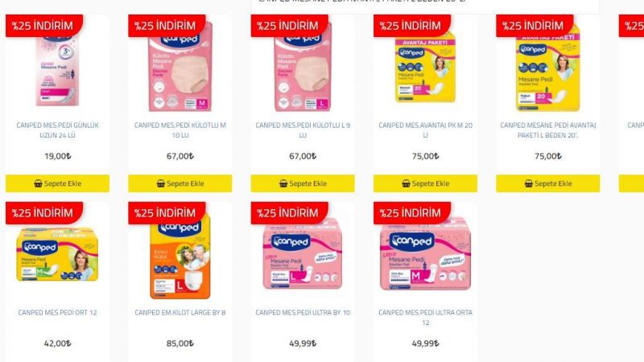The image size is (644, 362).
Task: Open Canped Mes.Pedi Külotlu L 9 Lu link
Action: pyautogui.click(x=303, y=130)
